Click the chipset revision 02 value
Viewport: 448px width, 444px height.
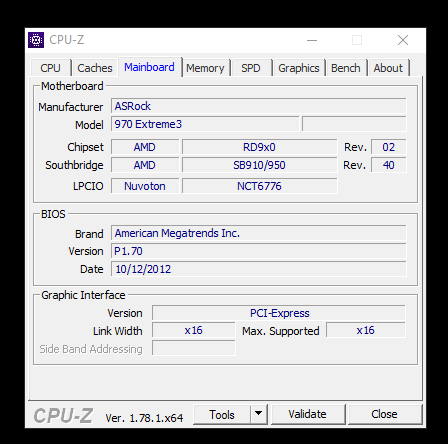(389, 147)
